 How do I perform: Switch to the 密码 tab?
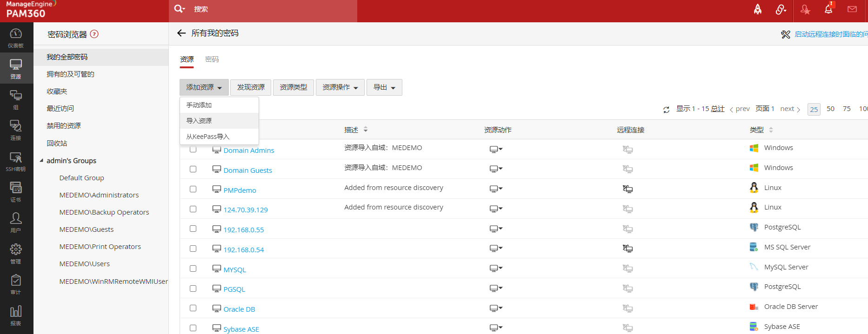212,59
